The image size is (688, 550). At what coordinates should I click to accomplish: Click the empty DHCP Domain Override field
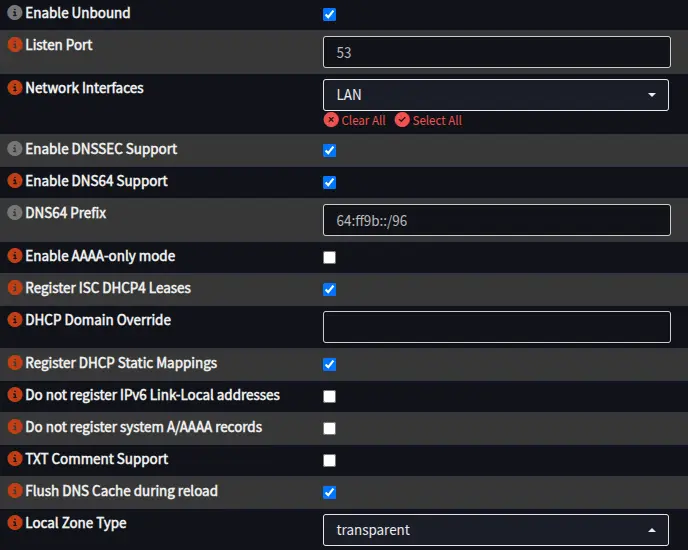497,327
